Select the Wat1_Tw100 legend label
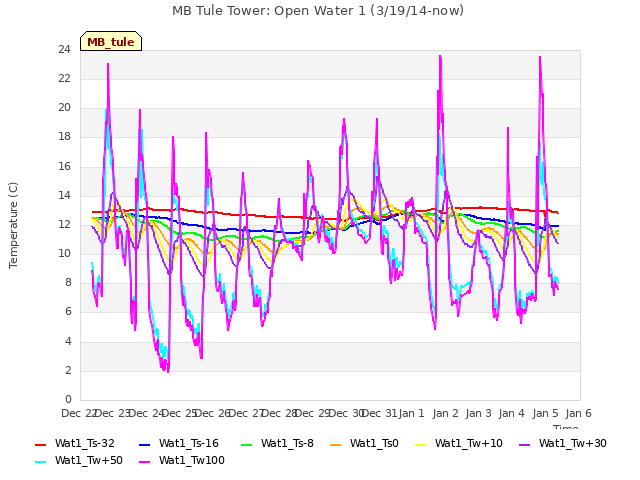 [x=192, y=461]
